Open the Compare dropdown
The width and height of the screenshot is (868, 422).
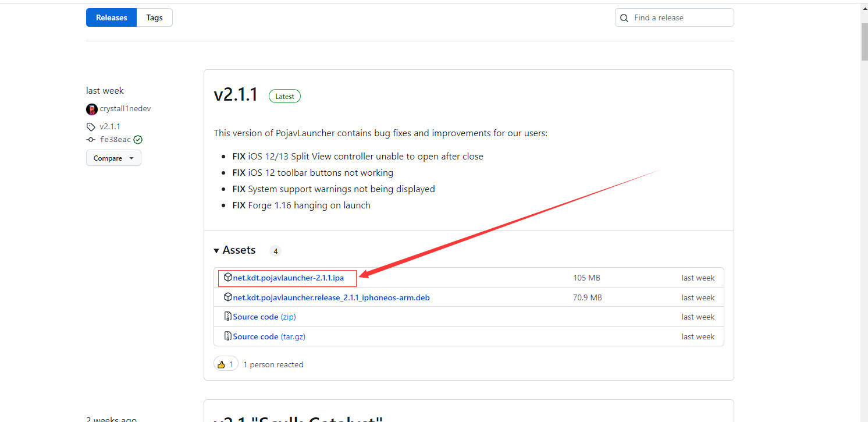[x=113, y=158]
